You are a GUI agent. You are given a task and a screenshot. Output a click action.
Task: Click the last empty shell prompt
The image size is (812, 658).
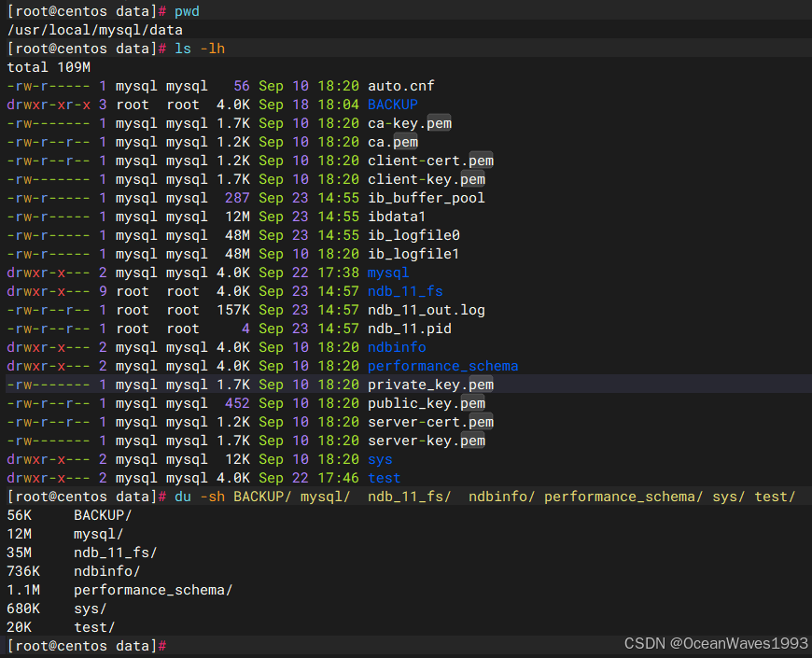point(87,646)
